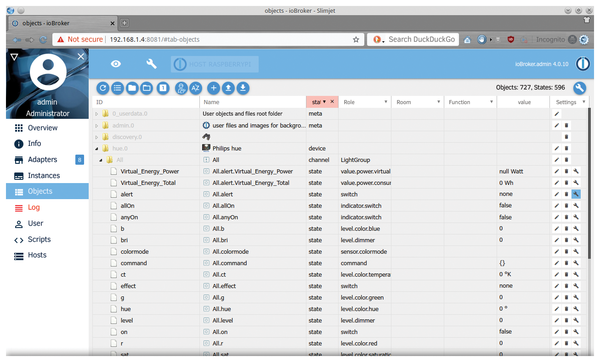This screenshot has width=600, height=362.
Task: Clear the state type filter with the x
Action: (332, 102)
